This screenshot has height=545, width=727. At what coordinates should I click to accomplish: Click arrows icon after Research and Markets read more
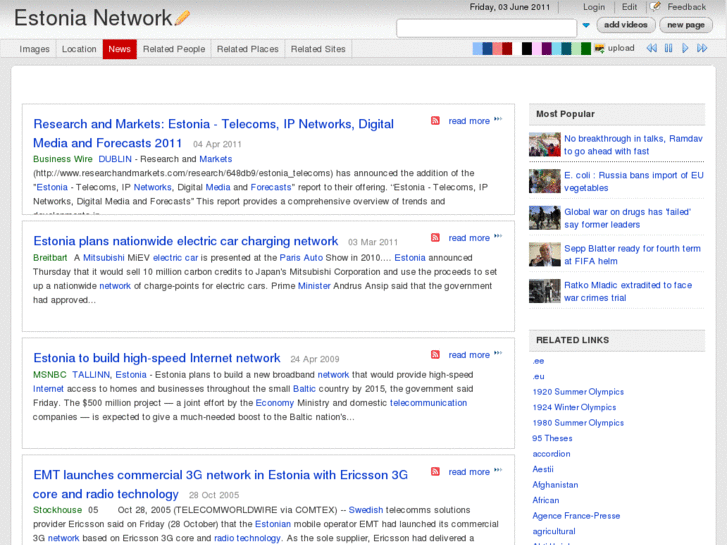tap(498, 119)
